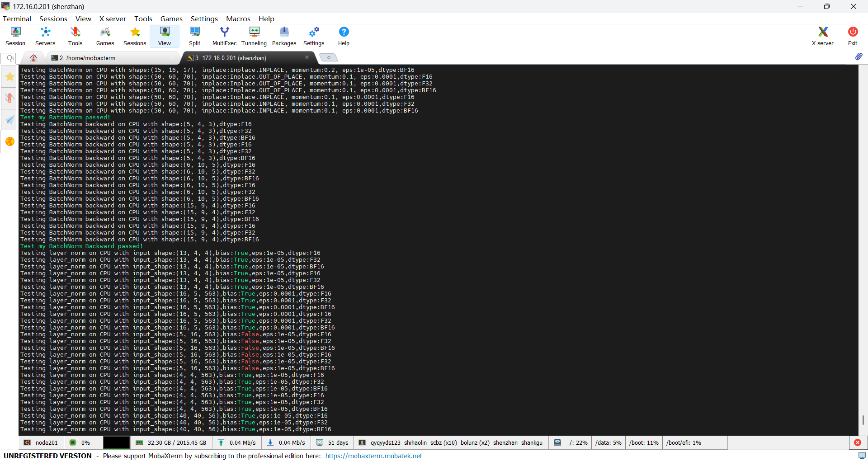The image size is (868, 461).
Task: Click the download speed arrow icon
Action: click(x=270, y=442)
